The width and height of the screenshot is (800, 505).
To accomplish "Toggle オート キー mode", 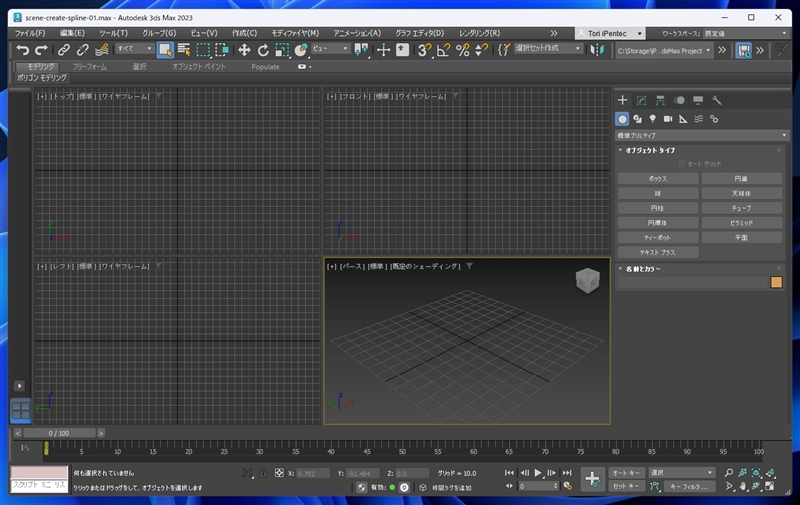I will click(627, 473).
